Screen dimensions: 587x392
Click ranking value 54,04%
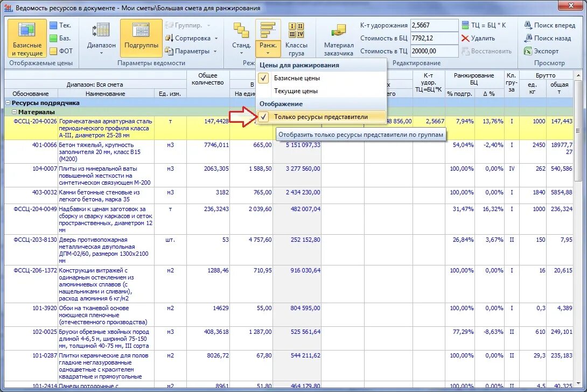[x=463, y=145]
